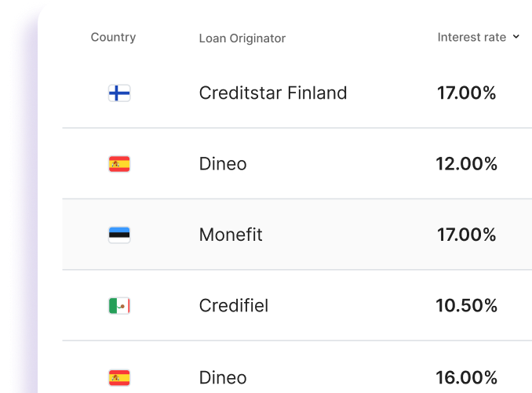
Task: Select the 10.50% interest rate value
Action: pyautogui.click(x=467, y=306)
